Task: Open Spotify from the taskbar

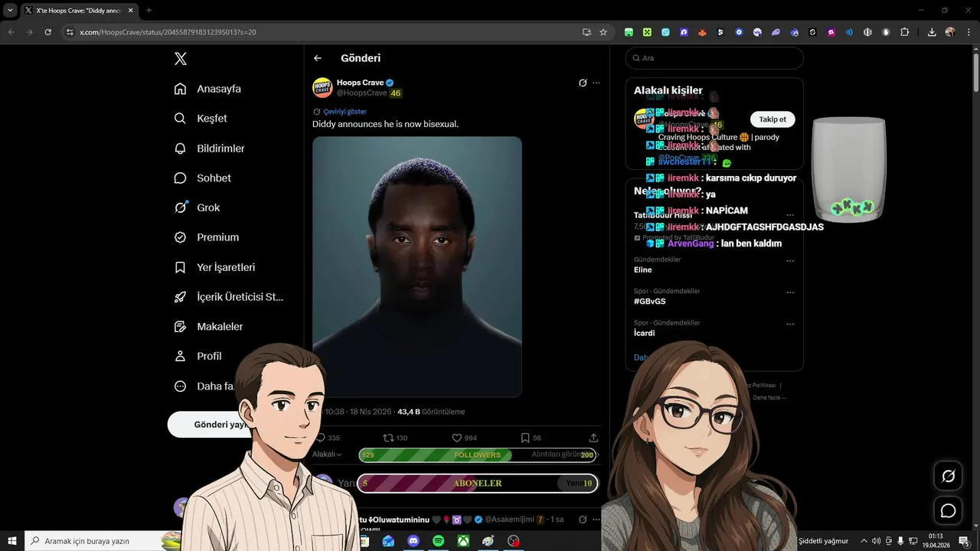Action: (439, 541)
